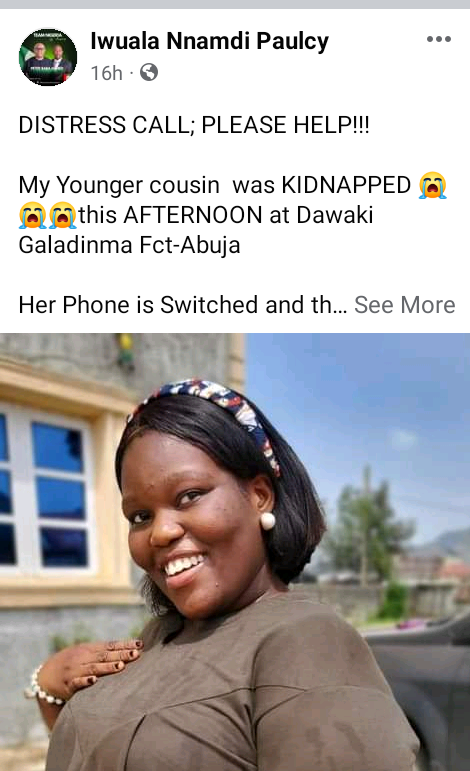Screen dimensions: 470x771
Task: Open the poster's round profile picture
Action: point(48,57)
